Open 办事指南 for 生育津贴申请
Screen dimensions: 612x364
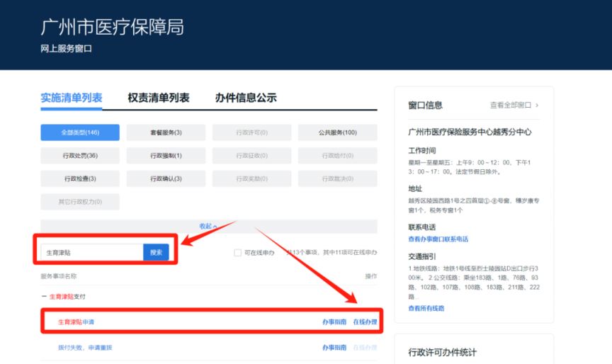[x=334, y=322]
